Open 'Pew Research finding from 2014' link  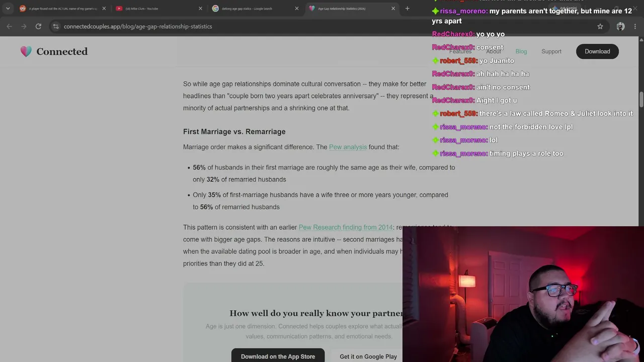(x=346, y=227)
